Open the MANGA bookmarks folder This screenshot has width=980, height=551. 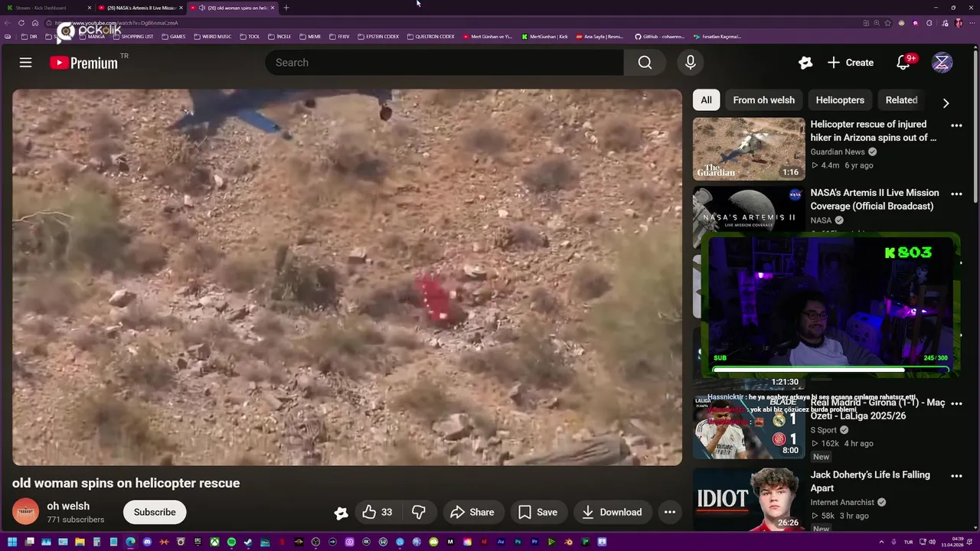click(91, 36)
